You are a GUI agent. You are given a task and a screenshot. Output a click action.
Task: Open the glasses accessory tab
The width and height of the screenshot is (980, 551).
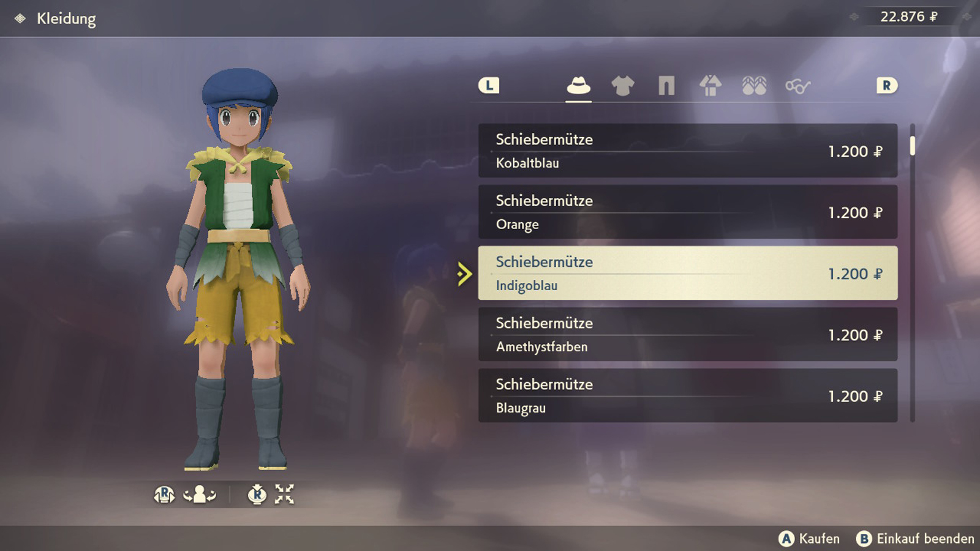[x=798, y=86]
